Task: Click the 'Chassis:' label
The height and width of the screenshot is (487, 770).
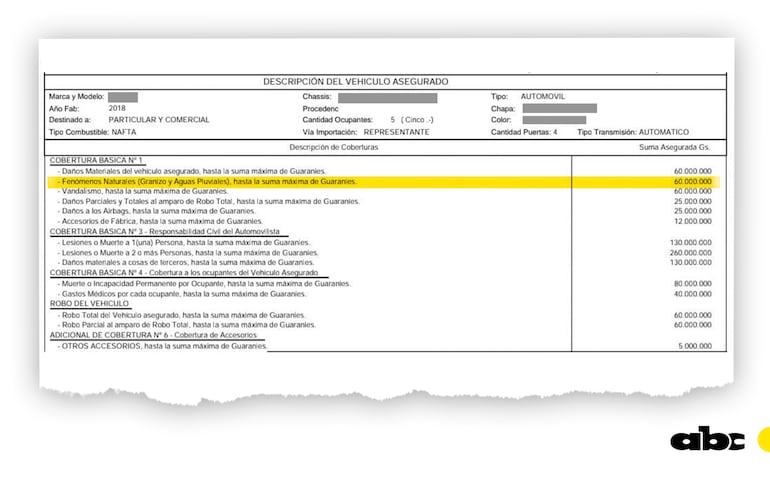Action: [317, 96]
